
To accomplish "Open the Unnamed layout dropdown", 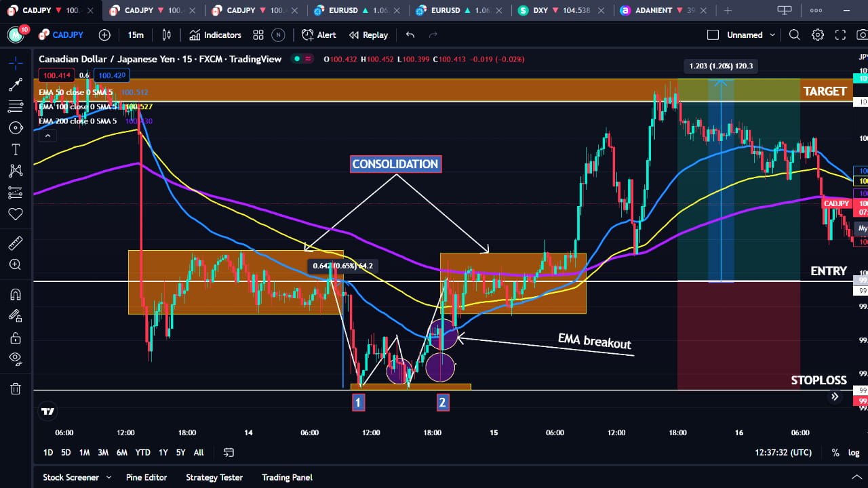I will [x=746, y=35].
